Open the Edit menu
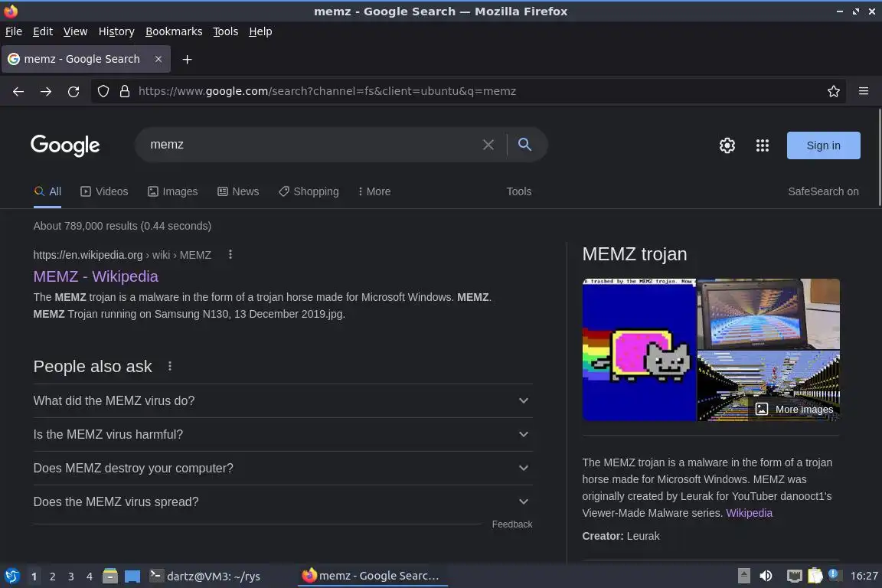The image size is (882, 588). tap(43, 31)
